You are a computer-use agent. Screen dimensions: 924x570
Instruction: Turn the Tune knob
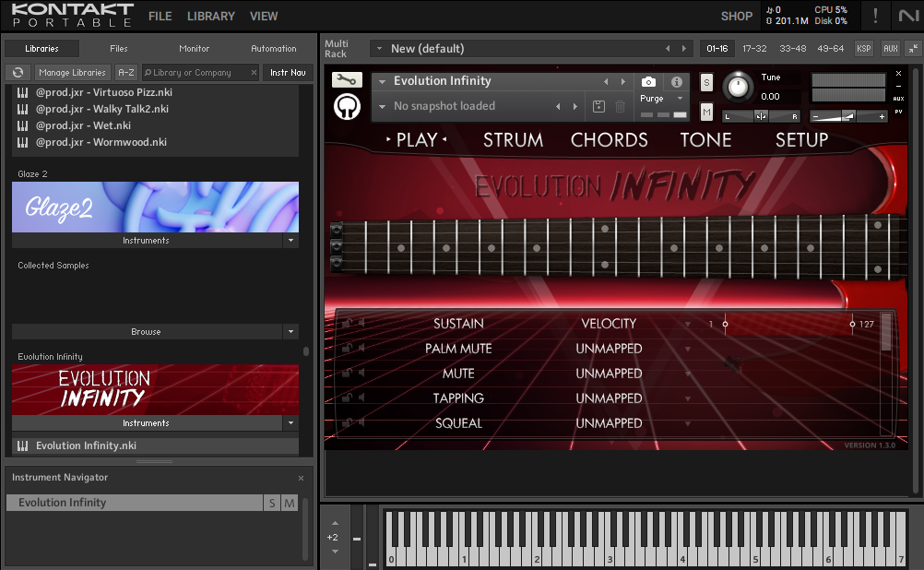coord(737,88)
